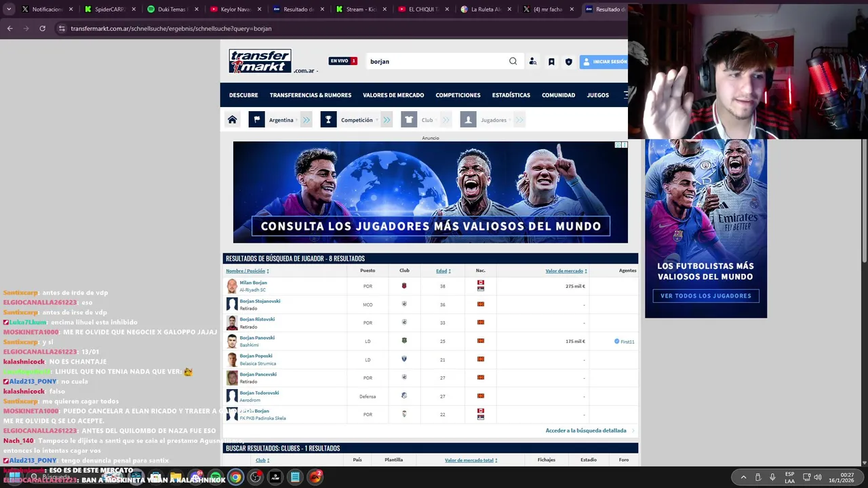Screen dimensions: 868x488
Task: Click the Al-Riyadh club crest of Milan Borjan
Action: click(404, 286)
